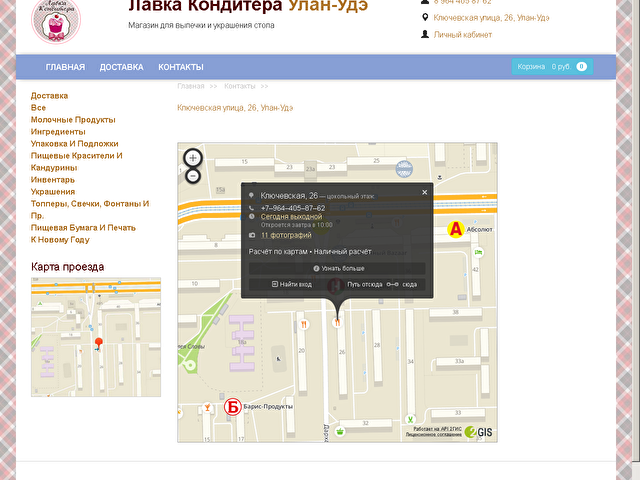Click the 2GIS logo on the map
The image size is (640, 480).
pyautogui.click(x=478, y=432)
